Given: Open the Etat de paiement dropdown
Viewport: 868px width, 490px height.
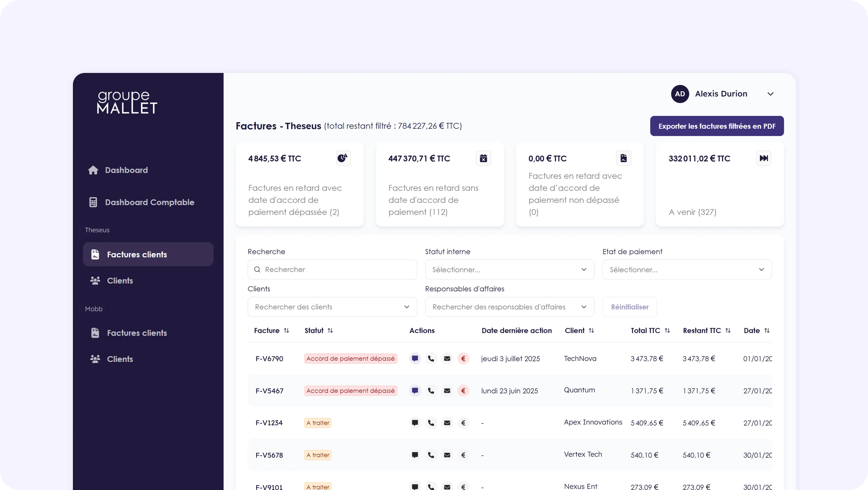Looking at the screenshot, I should point(687,269).
